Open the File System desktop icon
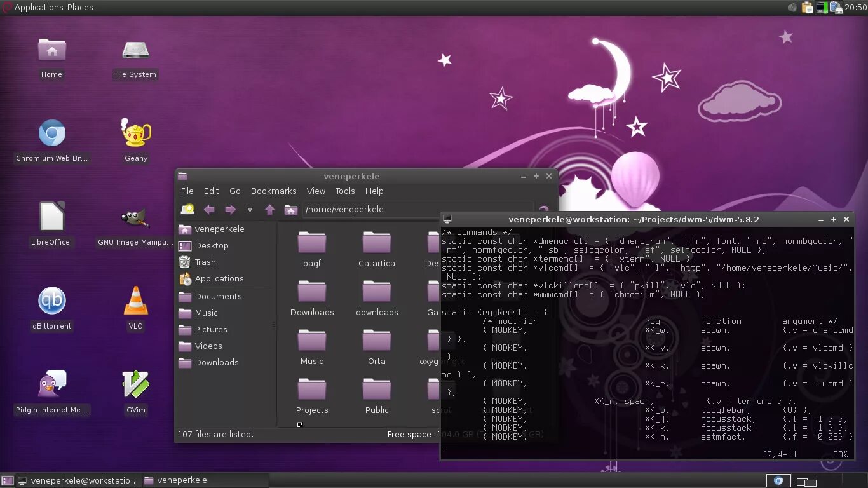Image resolution: width=868 pixels, height=488 pixels. (x=135, y=57)
